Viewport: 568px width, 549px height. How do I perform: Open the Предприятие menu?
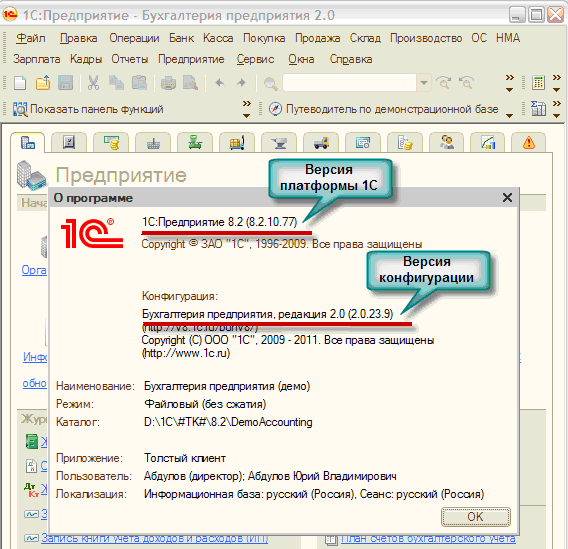click(x=191, y=59)
